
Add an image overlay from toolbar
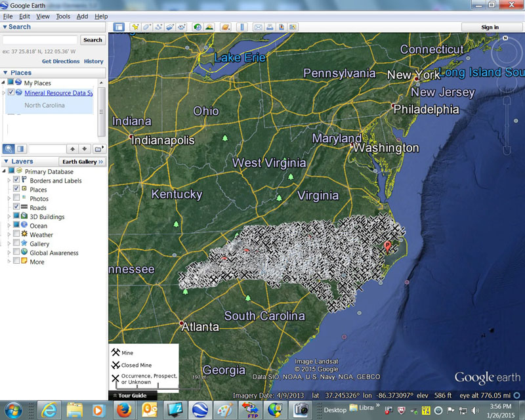tap(170, 27)
